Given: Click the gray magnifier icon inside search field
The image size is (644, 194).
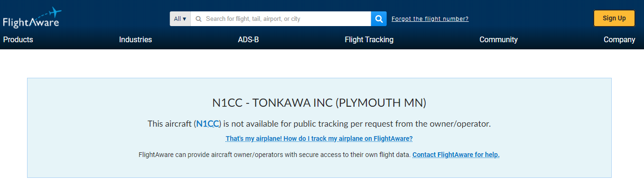Looking at the screenshot, I should (x=198, y=19).
